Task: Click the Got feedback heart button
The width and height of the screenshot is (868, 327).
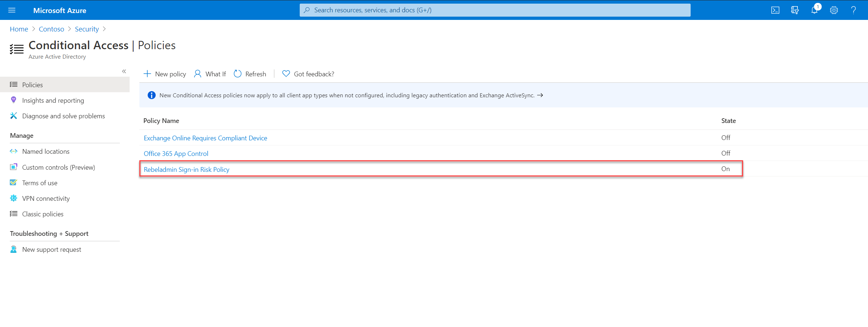Action: click(x=308, y=74)
